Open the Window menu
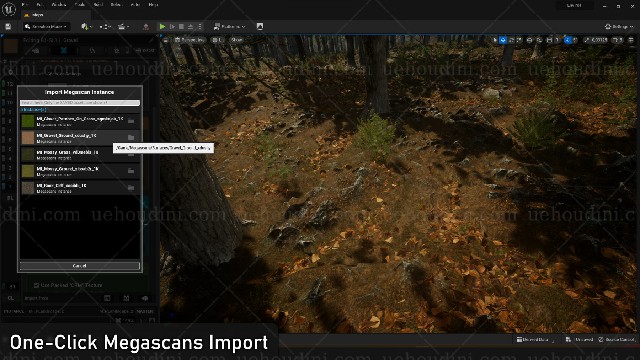Viewport: 640px width, 360px height. click(59, 5)
